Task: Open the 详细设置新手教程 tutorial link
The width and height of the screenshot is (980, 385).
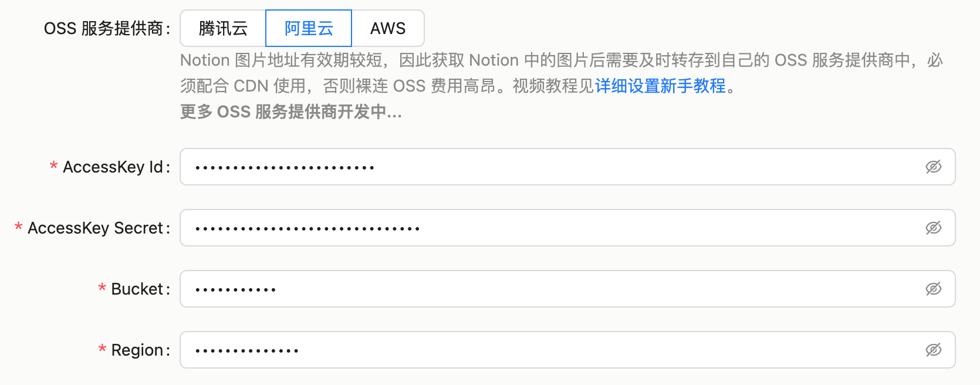Action: click(660, 86)
